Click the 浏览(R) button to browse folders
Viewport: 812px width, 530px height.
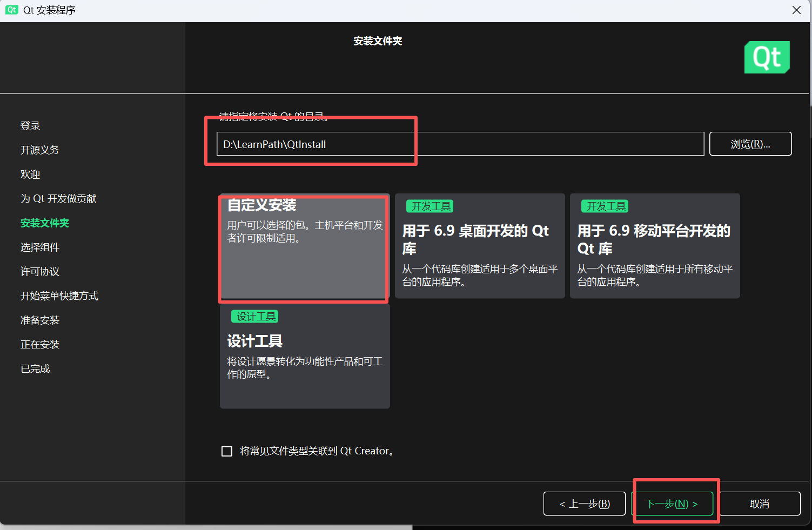tap(750, 144)
